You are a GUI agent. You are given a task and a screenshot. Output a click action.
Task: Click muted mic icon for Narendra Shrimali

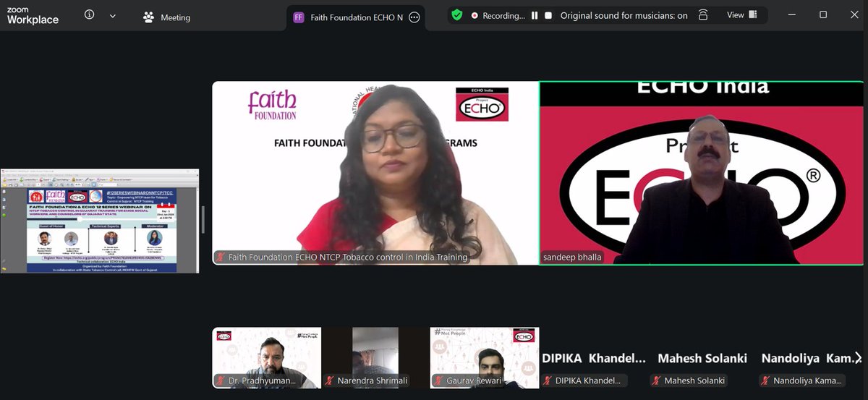click(330, 380)
